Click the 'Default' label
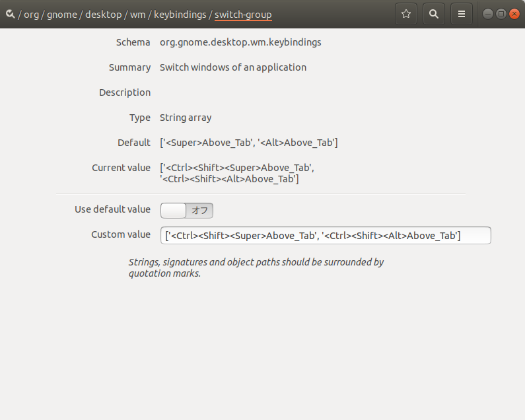The width and height of the screenshot is (525, 420). 134,143
